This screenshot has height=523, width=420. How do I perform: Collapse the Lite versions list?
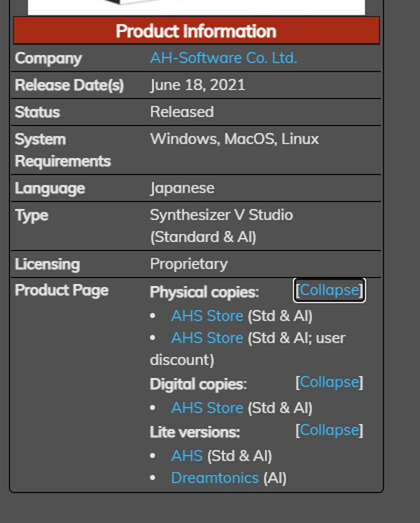point(329,430)
